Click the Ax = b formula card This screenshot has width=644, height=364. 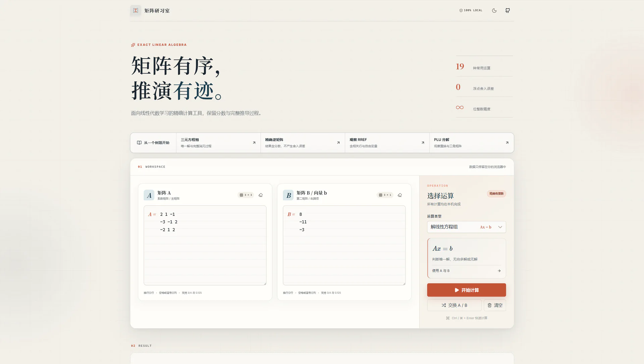coord(466,258)
